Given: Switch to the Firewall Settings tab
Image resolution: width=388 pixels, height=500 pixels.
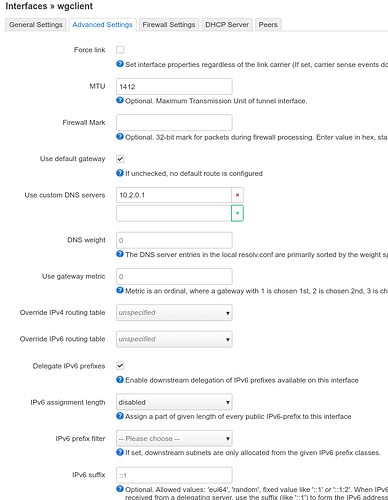Looking at the screenshot, I should (169, 25).
